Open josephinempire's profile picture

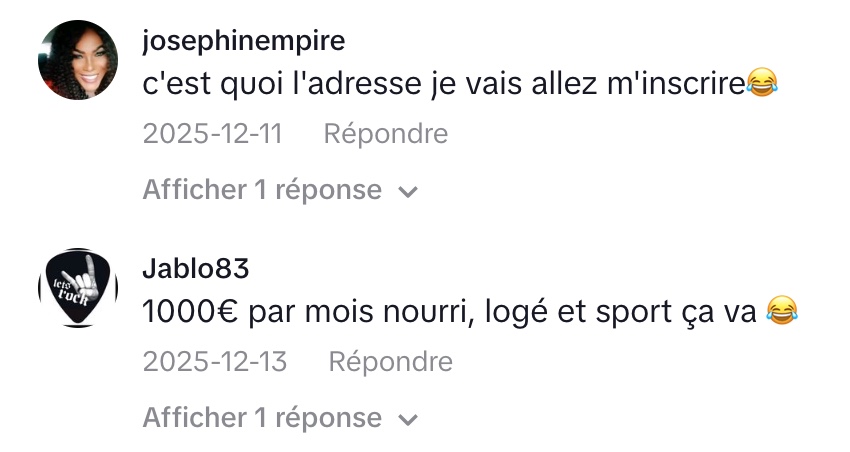(x=78, y=61)
